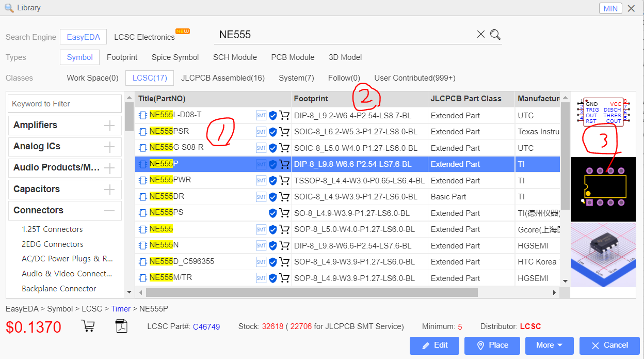Open the User Contributed(999+) class

[x=415, y=78]
